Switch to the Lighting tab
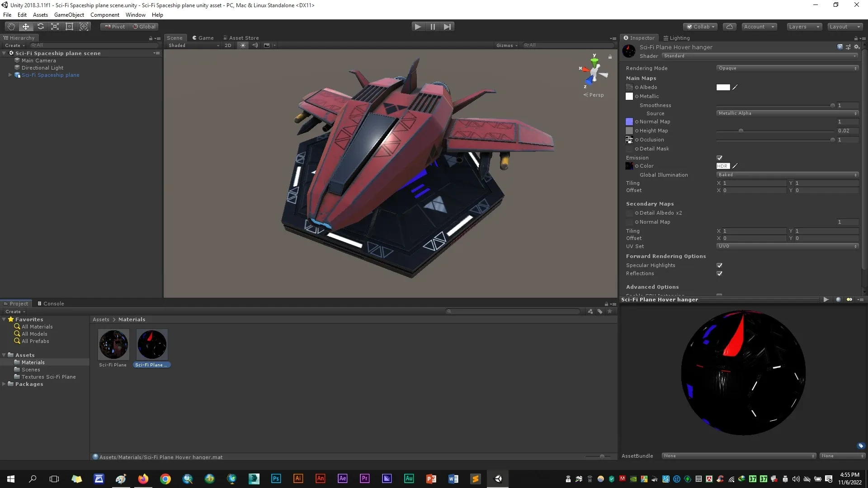Screen dimensions: 868x488 coord(676,38)
